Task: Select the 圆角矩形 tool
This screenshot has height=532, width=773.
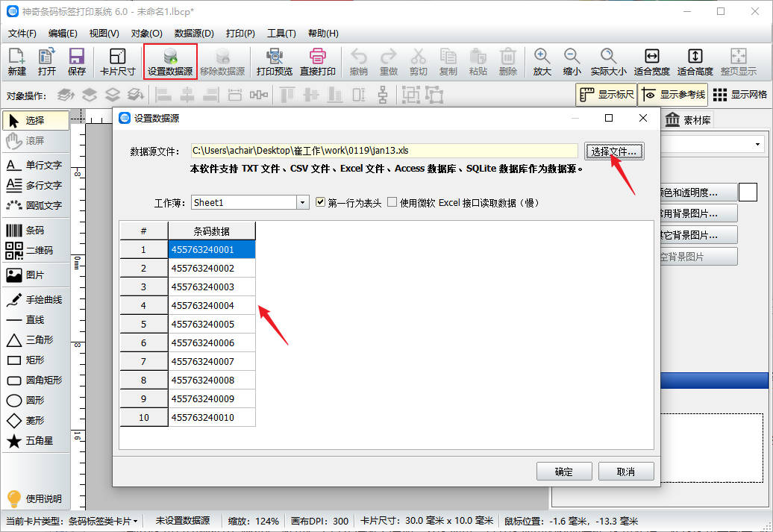Action: pyautogui.click(x=36, y=380)
